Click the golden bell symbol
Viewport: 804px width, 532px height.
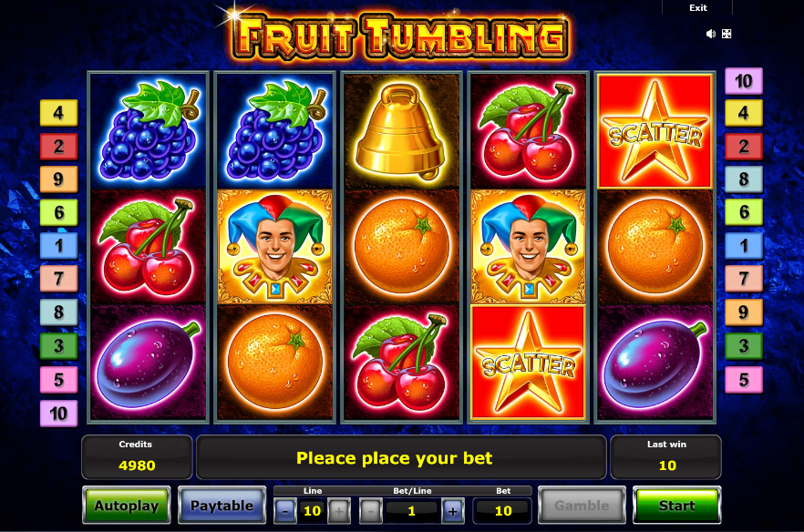click(401, 132)
